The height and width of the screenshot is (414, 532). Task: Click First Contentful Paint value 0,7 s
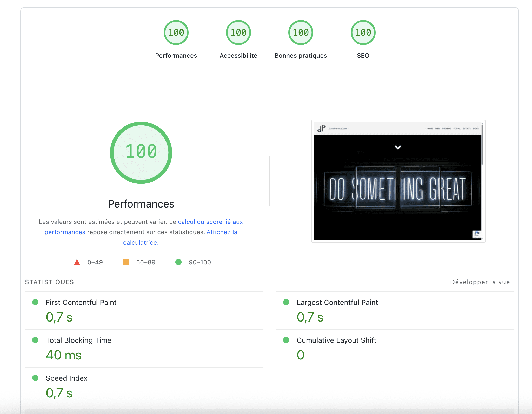(59, 317)
